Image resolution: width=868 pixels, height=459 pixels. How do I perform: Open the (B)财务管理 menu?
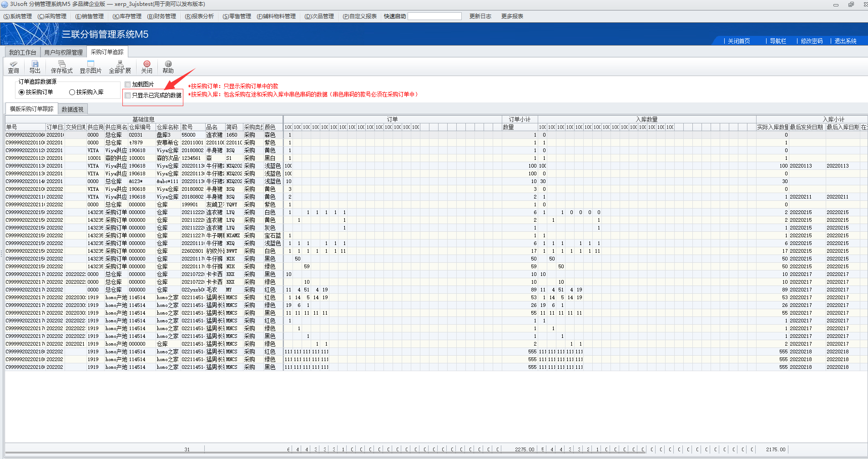[x=161, y=16]
